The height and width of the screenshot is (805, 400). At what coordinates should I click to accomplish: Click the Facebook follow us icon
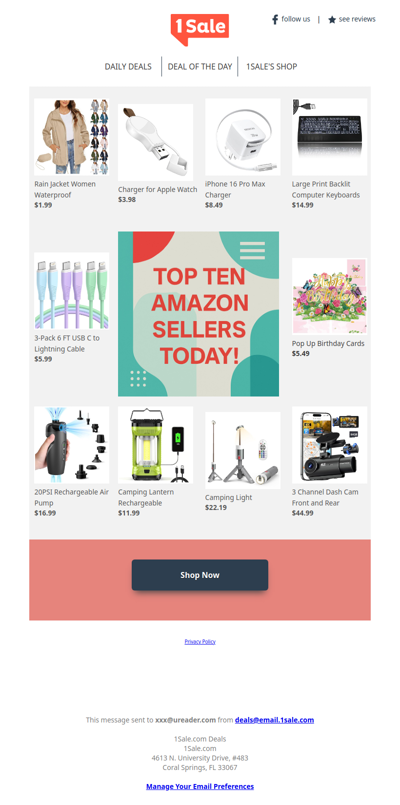pyautogui.click(x=275, y=20)
